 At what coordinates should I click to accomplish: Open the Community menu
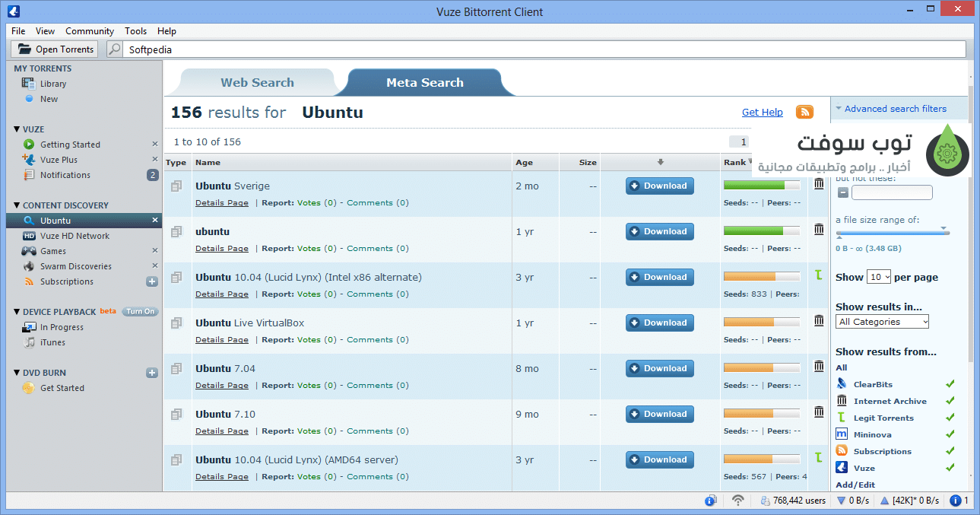point(90,31)
